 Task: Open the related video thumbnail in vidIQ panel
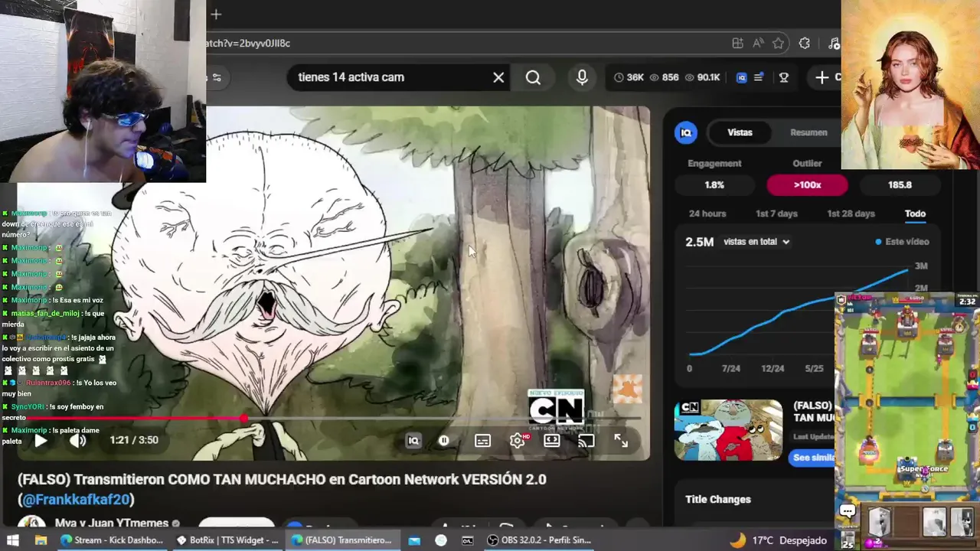[x=728, y=429]
